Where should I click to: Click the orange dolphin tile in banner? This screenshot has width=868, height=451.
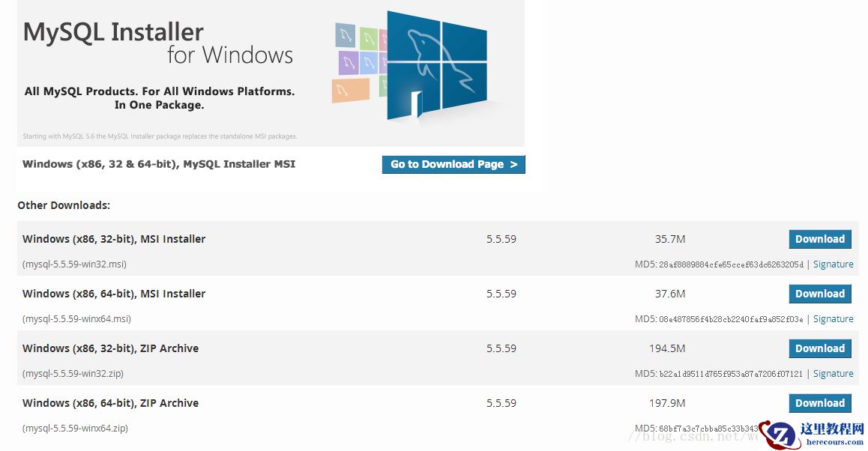tap(350, 91)
